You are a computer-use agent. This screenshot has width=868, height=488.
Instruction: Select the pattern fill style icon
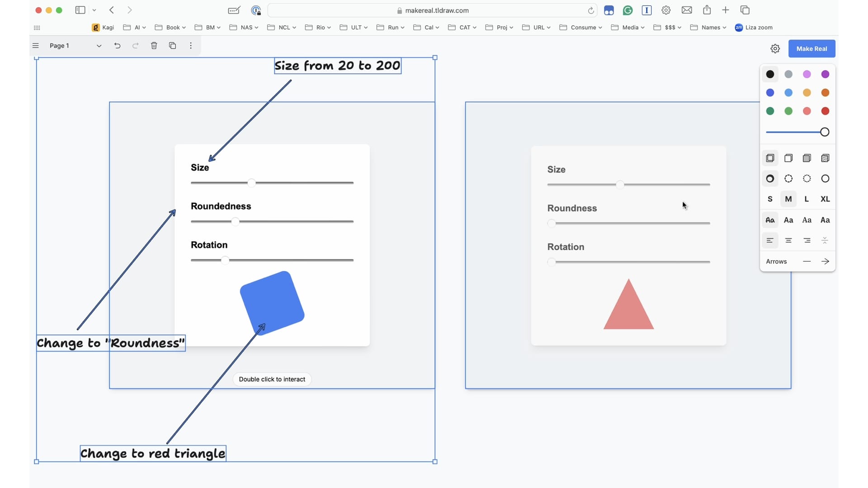click(825, 158)
